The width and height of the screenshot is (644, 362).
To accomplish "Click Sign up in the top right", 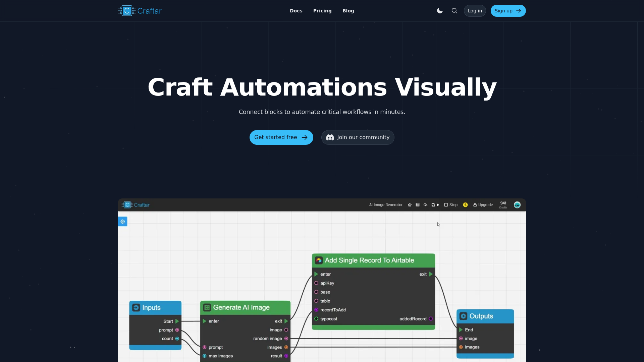I will [x=508, y=10].
